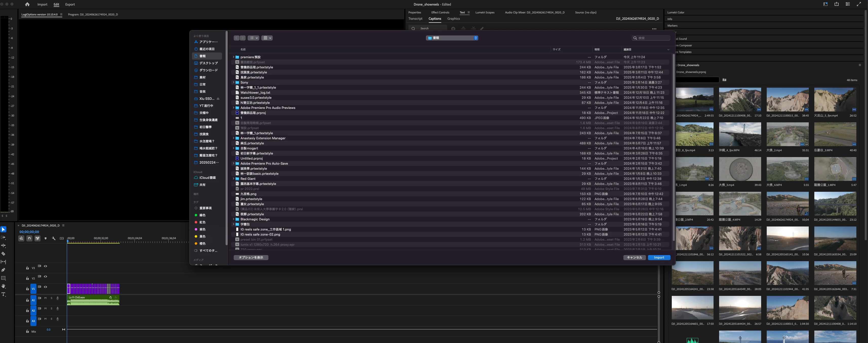Select the Razor tool
Screen dimensions: 868x343
(x=3, y=254)
